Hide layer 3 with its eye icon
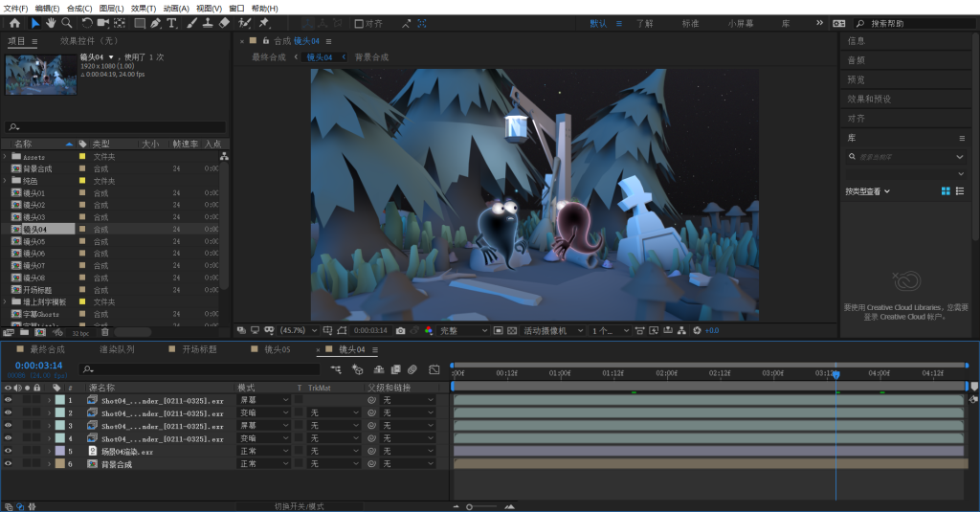 (x=8, y=425)
